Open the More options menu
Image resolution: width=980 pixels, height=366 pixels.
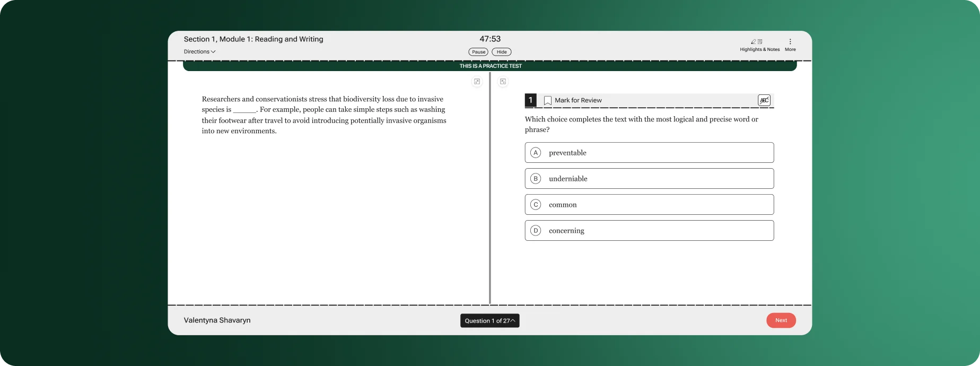pyautogui.click(x=790, y=45)
